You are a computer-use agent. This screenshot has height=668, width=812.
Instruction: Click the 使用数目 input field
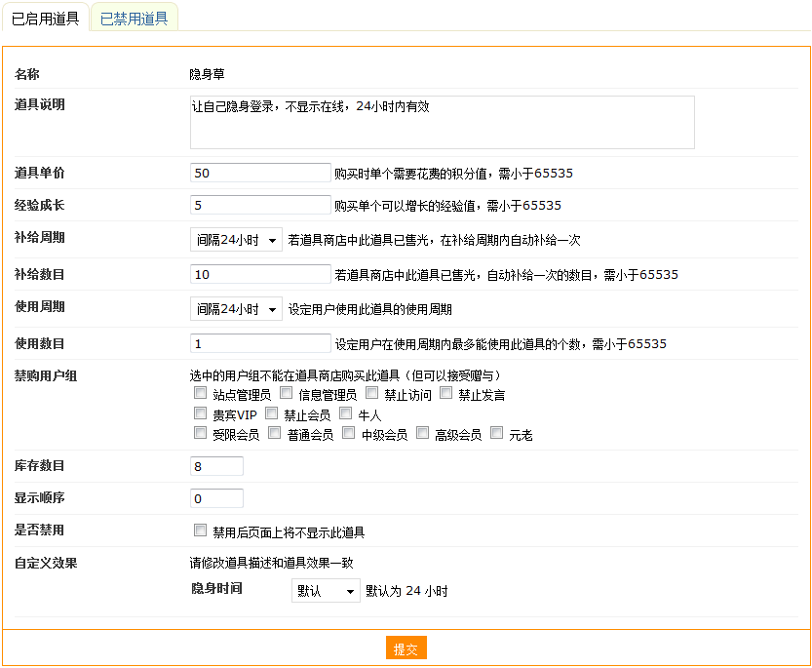260,343
